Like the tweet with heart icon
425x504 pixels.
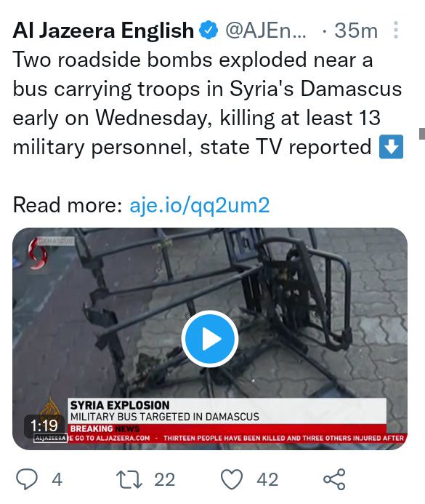232,479
